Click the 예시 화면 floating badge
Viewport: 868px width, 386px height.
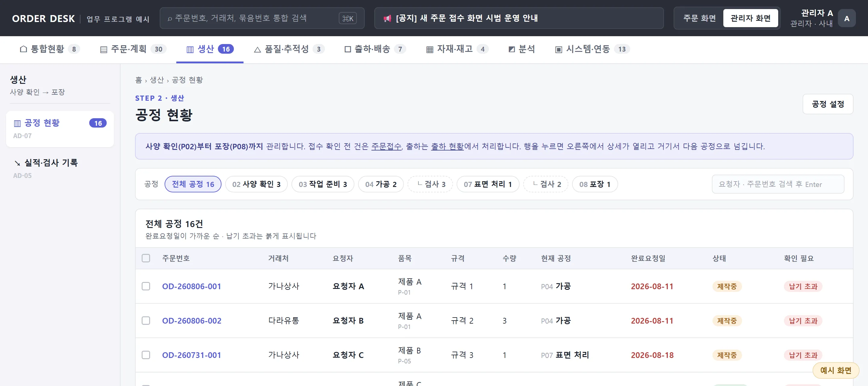(x=836, y=371)
